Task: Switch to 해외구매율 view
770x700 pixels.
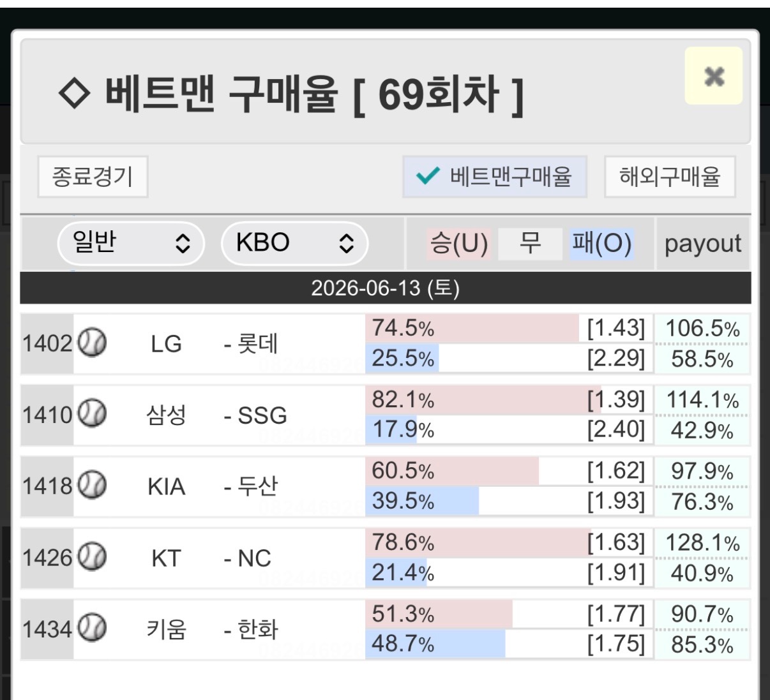Action: pyautogui.click(x=670, y=176)
